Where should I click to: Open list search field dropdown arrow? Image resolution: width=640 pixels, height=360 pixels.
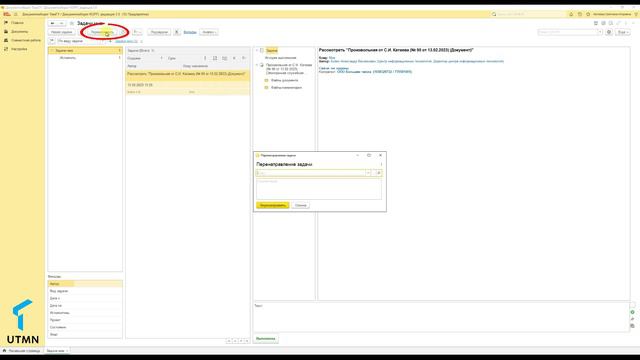[x=600, y=32]
